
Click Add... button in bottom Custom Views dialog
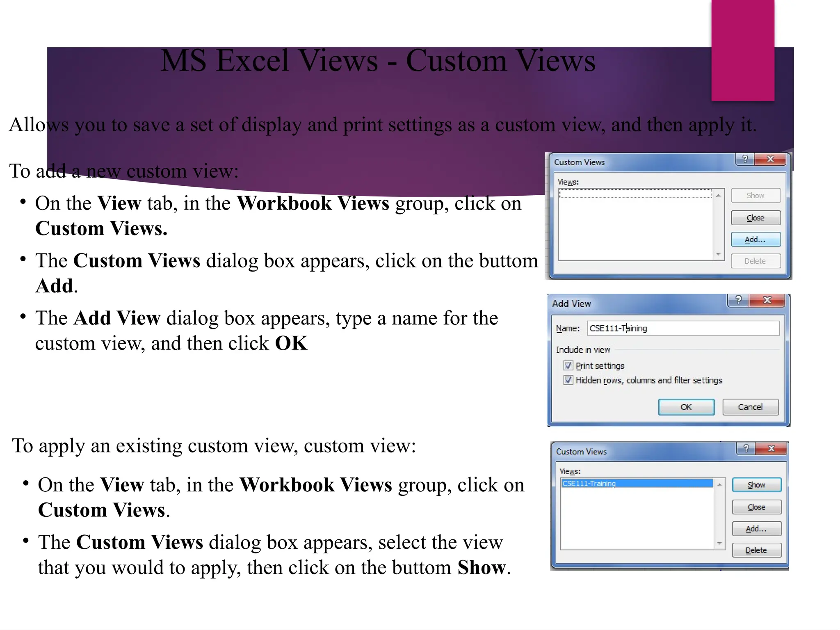(x=756, y=529)
